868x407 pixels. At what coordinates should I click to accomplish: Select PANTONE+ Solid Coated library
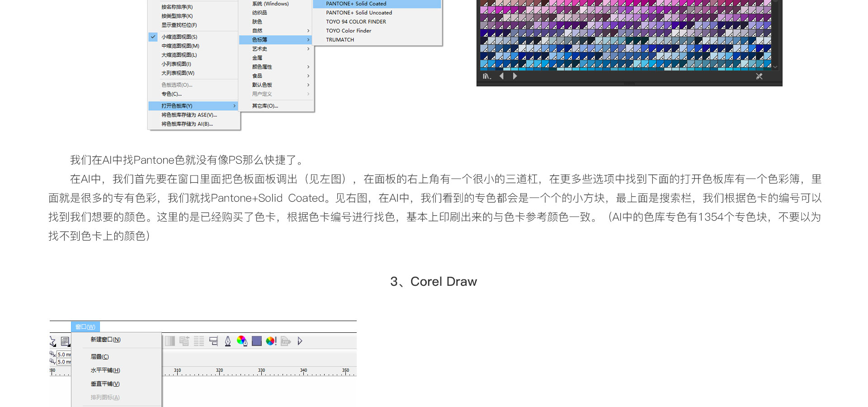pos(377,4)
